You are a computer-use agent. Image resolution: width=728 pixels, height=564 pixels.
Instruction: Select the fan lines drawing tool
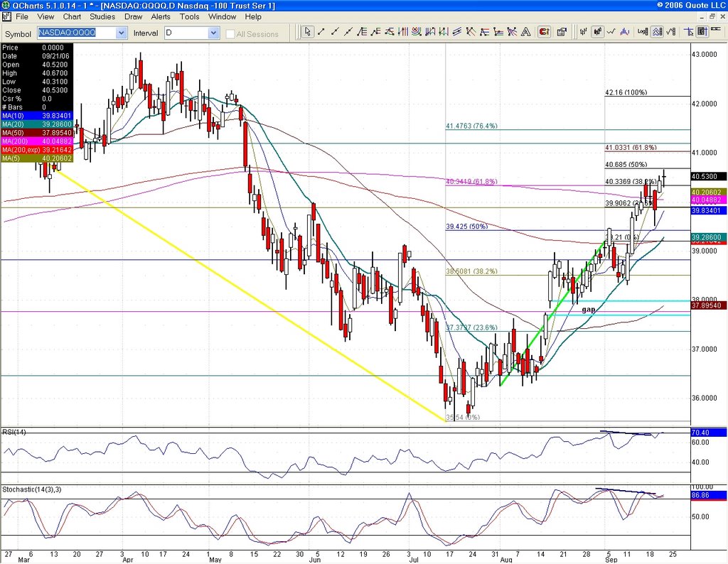coord(471,32)
